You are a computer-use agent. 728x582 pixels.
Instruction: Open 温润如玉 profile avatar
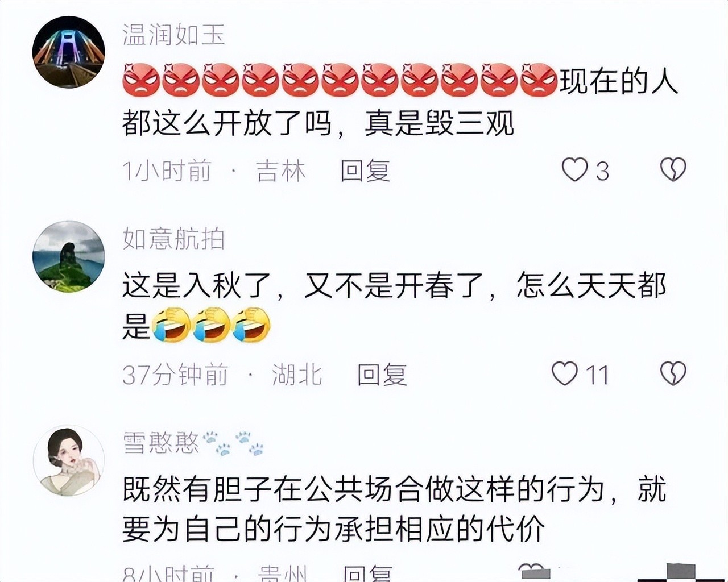click(69, 52)
